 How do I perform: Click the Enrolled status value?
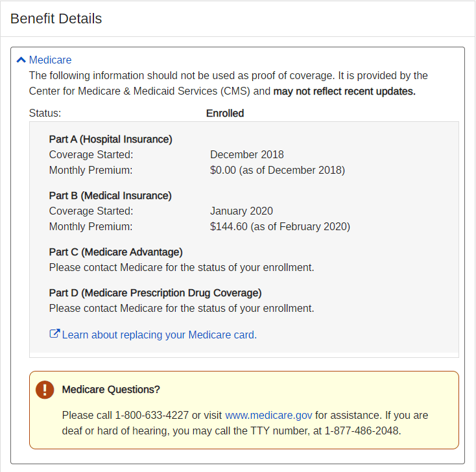[x=225, y=113]
